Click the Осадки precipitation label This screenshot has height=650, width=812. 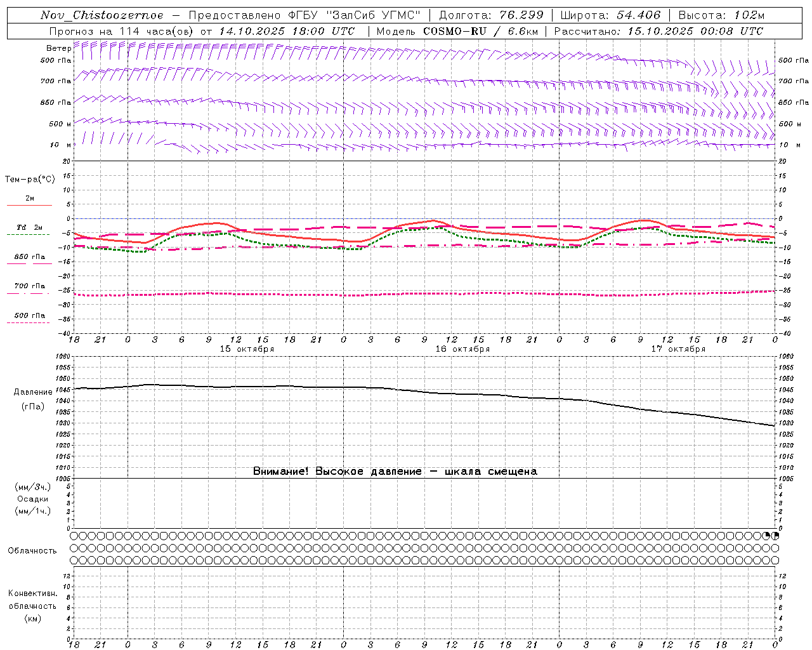pyautogui.click(x=33, y=500)
